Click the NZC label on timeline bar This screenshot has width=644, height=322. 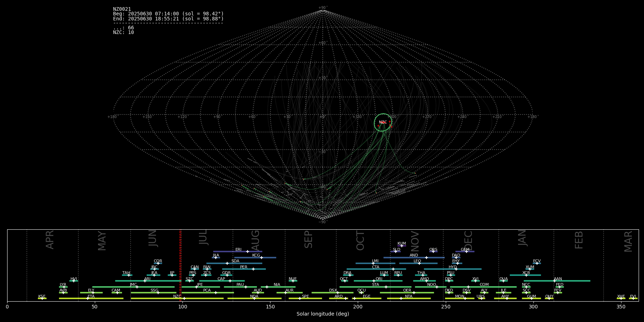click(177, 296)
